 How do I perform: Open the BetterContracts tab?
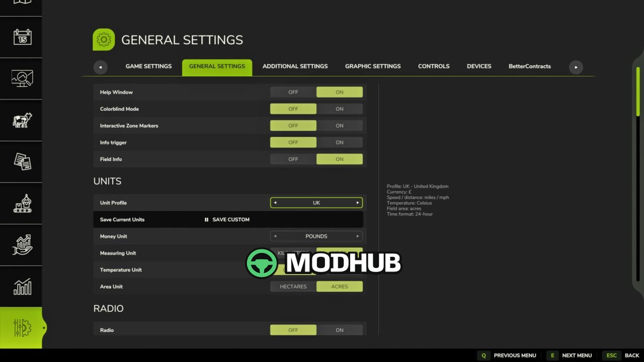(530, 66)
